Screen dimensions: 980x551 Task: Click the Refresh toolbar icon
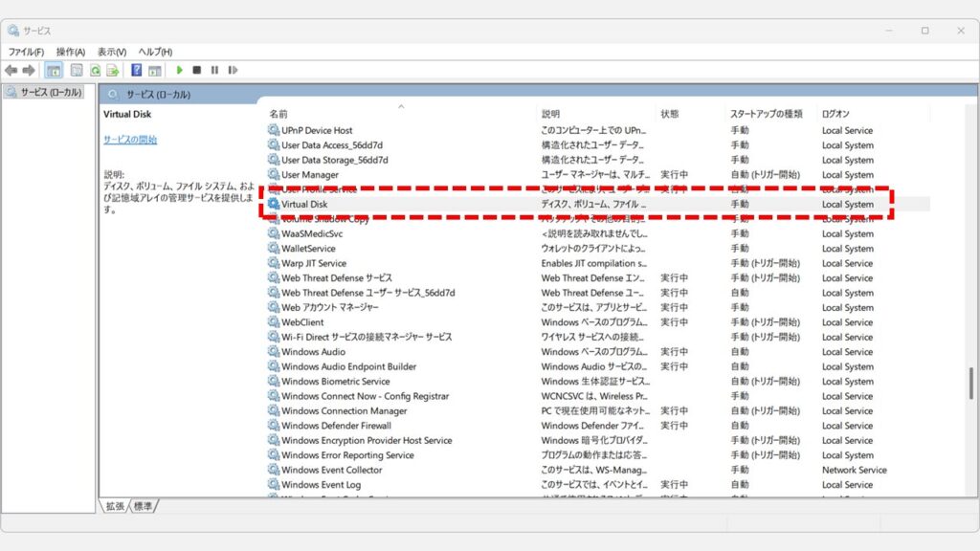pos(96,70)
